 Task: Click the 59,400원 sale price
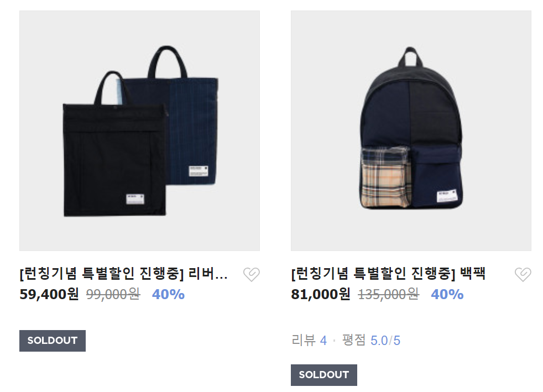[49, 294]
